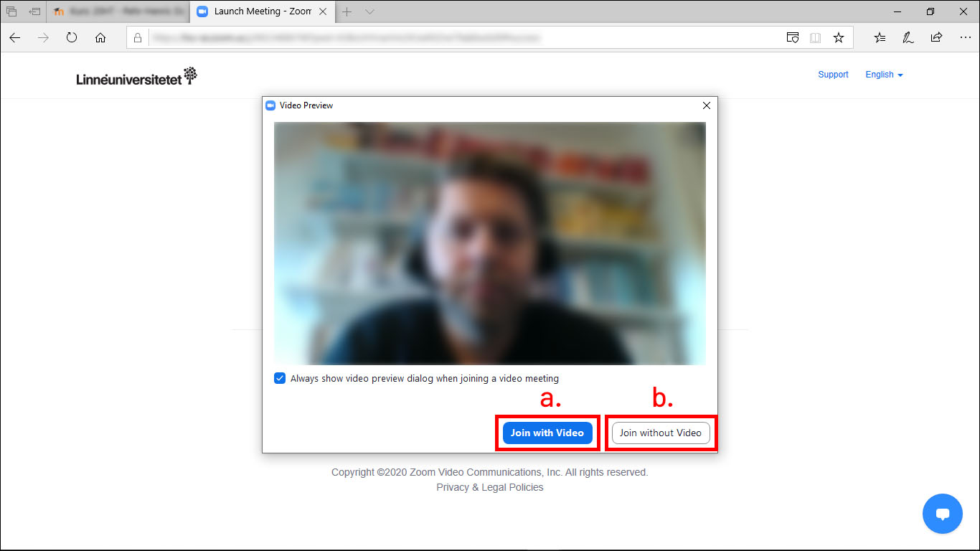Uncheck Always show video preview dialog checkbox
Viewport: 980px width, 551px height.
tap(280, 378)
